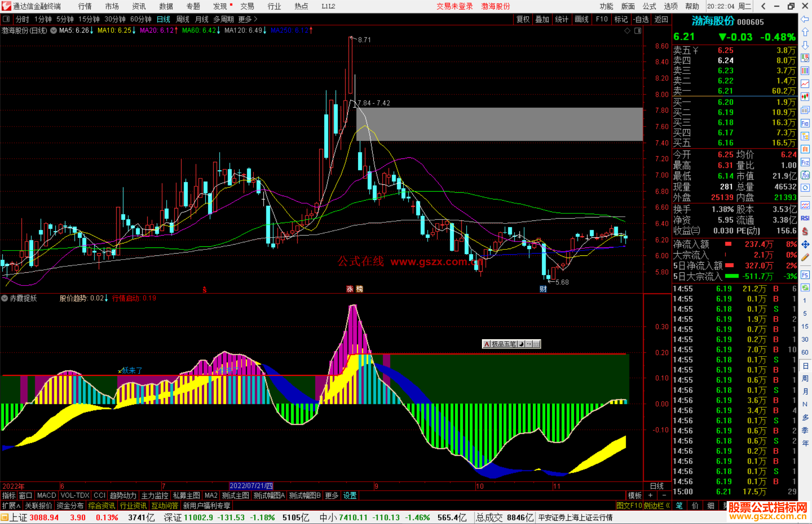Click the 2022/07/21 date marker on timeline
812x524 pixels.
[251, 486]
